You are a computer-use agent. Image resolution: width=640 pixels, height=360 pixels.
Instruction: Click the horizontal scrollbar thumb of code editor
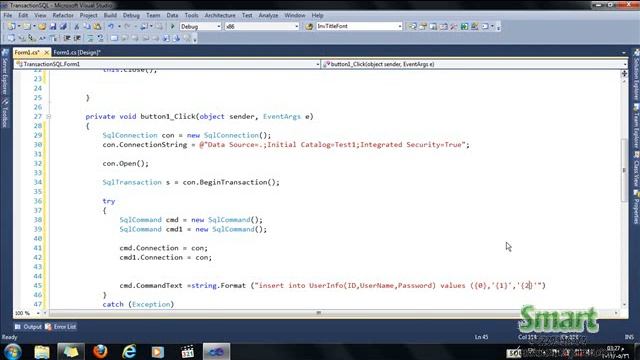(x=318, y=313)
